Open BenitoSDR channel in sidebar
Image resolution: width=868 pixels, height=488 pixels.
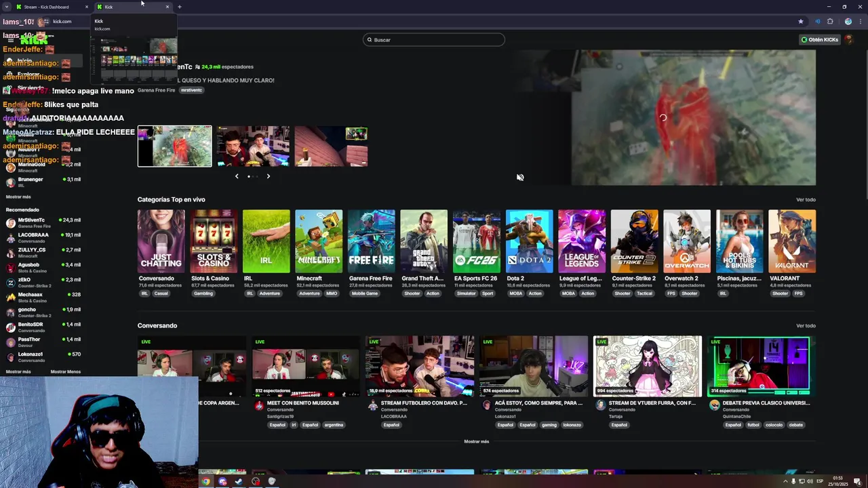[43, 327]
